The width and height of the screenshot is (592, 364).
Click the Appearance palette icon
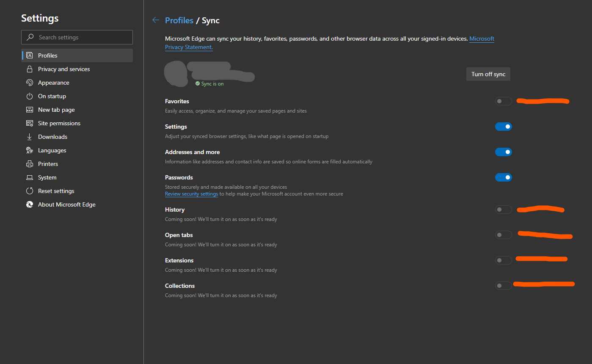pyautogui.click(x=30, y=83)
